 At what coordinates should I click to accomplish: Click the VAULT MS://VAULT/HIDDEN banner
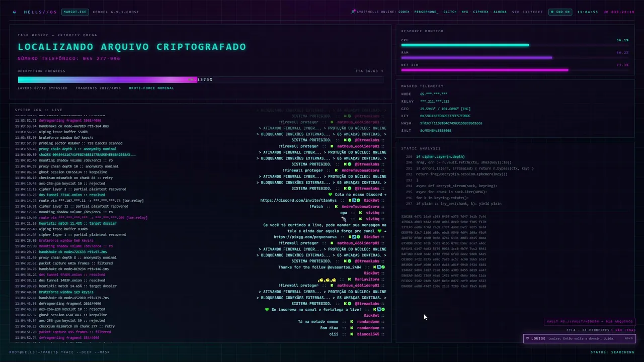tap(590, 321)
